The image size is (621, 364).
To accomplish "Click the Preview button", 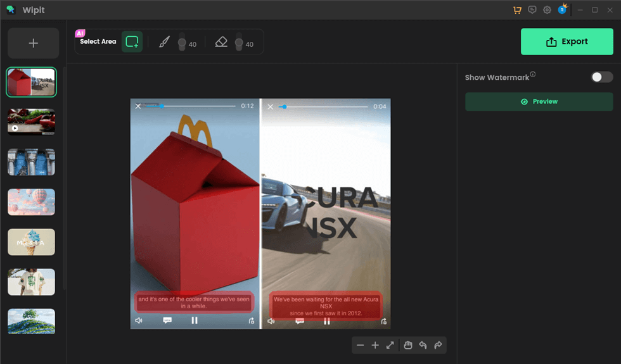I will (539, 102).
